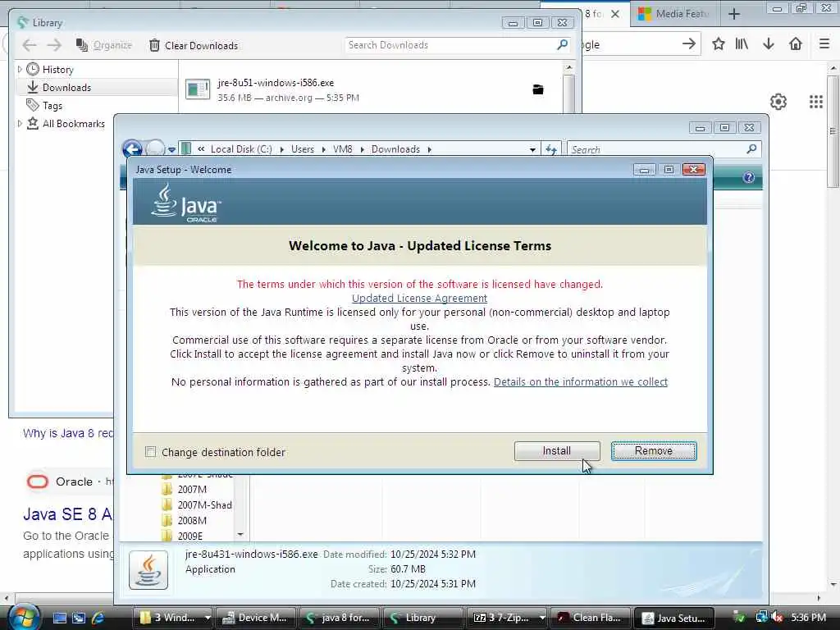This screenshot has width=840, height=630.
Task: Select the 2007M folder in Explorer tree
Action: [x=192, y=490]
